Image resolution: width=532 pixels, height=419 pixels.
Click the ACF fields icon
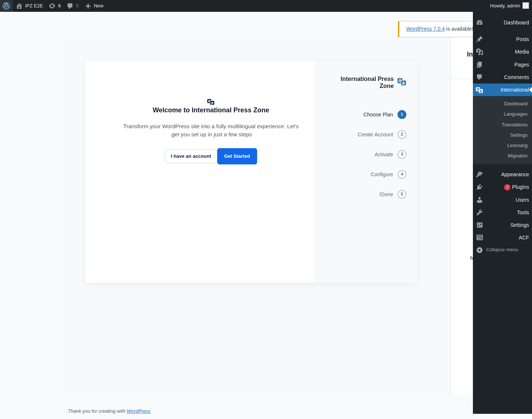pos(480,238)
